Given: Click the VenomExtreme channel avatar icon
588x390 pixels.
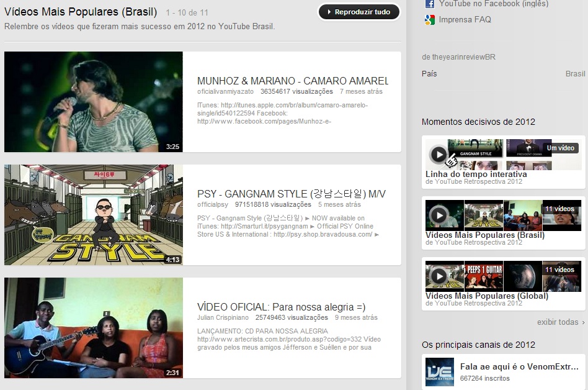Looking at the screenshot, I should [439, 371].
